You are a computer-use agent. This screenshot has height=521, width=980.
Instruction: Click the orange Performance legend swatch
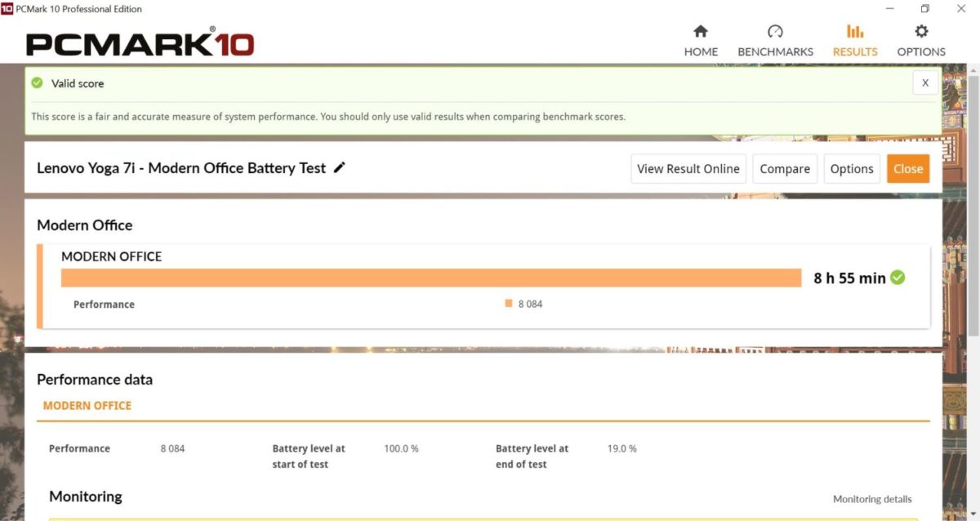(509, 303)
